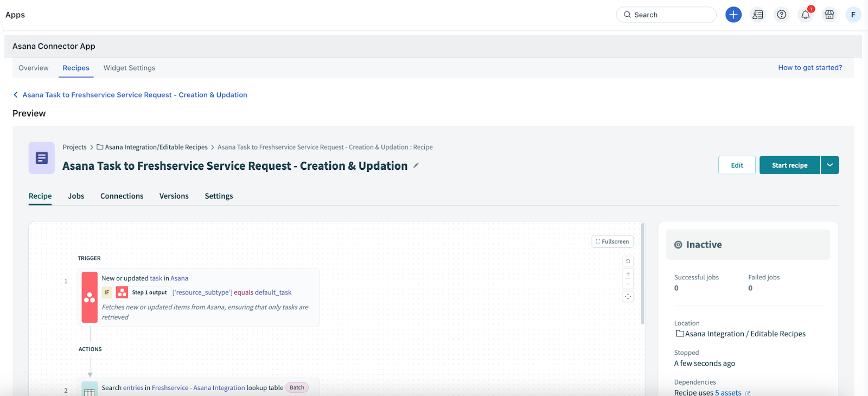Open the contacts card icon in header
The height and width of the screenshot is (396, 868).
click(x=758, y=15)
